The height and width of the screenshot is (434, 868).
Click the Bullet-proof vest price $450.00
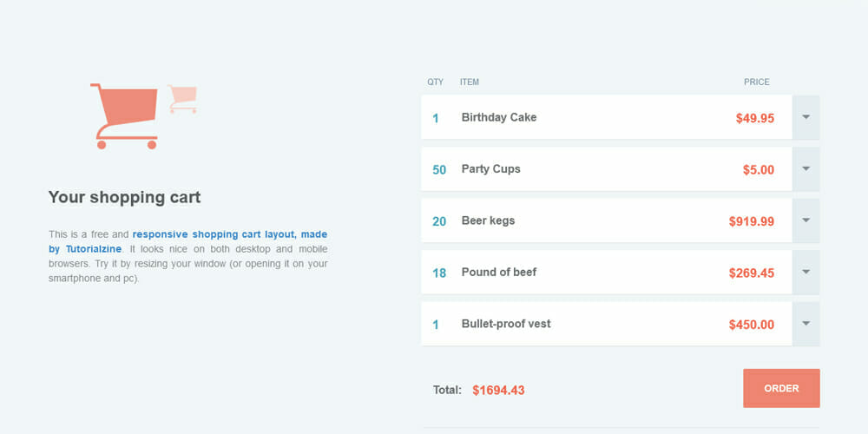click(752, 325)
